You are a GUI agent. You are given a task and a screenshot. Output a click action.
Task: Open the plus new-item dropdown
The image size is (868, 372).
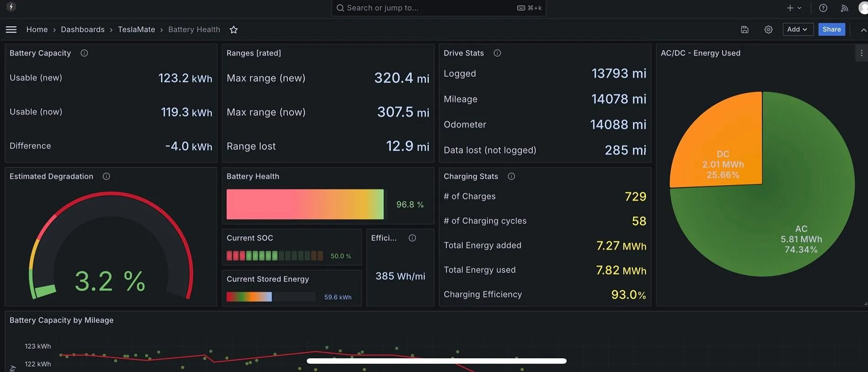[x=794, y=8]
